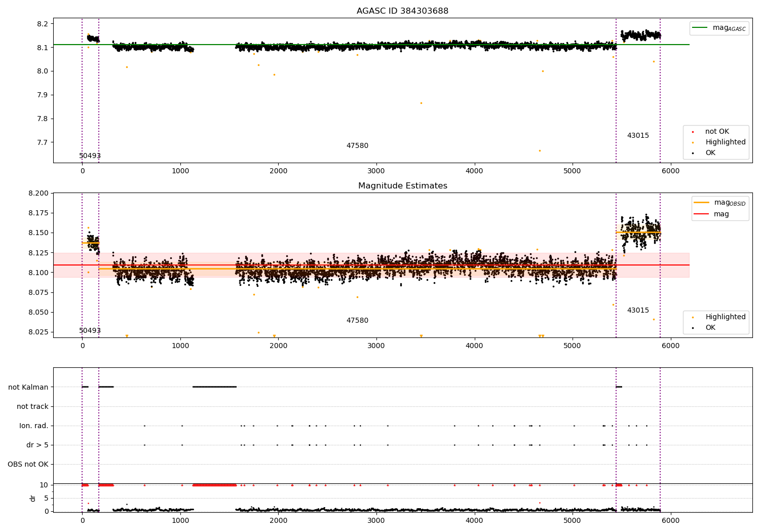Click the '8.0' y-axis tick in top plot
Image resolution: width=760 pixels, height=532 pixels.
[43, 71]
